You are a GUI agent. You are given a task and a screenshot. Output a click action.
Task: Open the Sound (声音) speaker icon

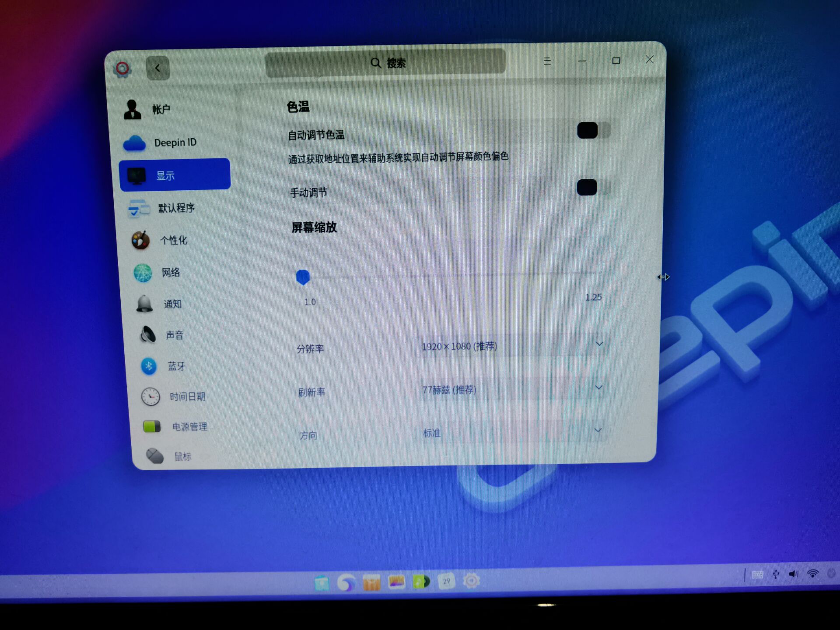point(148,335)
